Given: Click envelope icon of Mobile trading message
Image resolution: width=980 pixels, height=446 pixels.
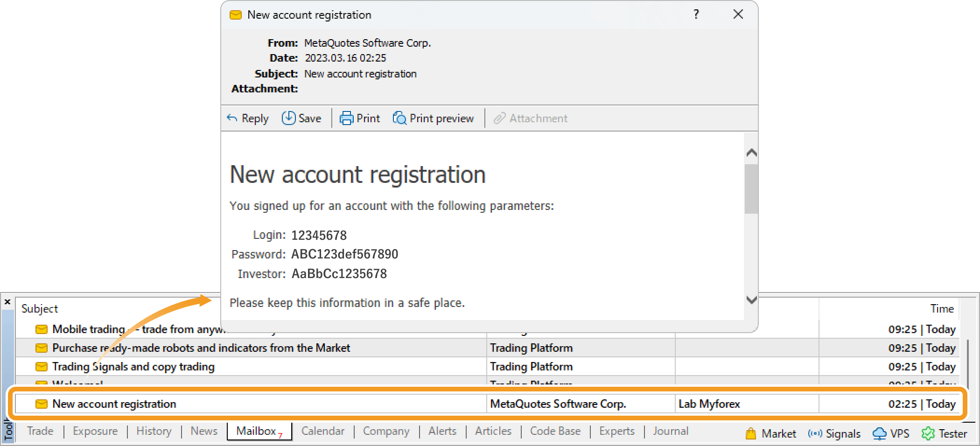Looking at the screenshot, I should [42, 329].
